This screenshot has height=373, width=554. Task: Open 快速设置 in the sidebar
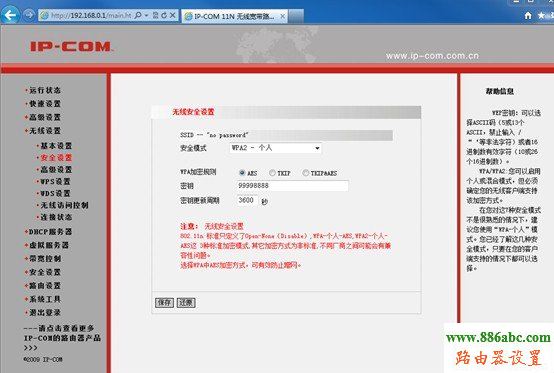pos(45,104)
